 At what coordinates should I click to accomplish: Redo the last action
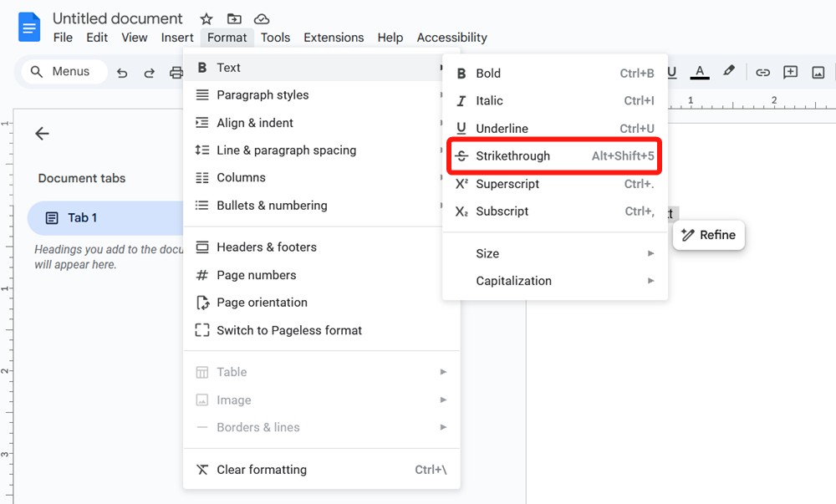pos(149,73)
